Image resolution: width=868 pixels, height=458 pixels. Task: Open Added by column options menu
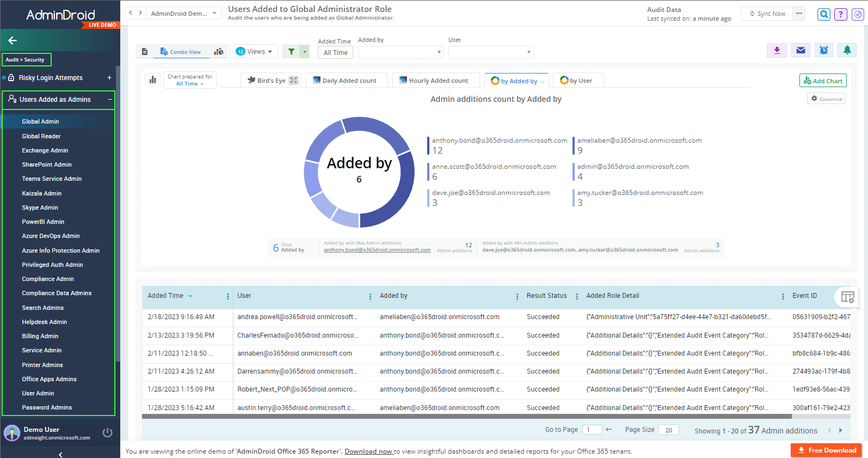(517, 296)
